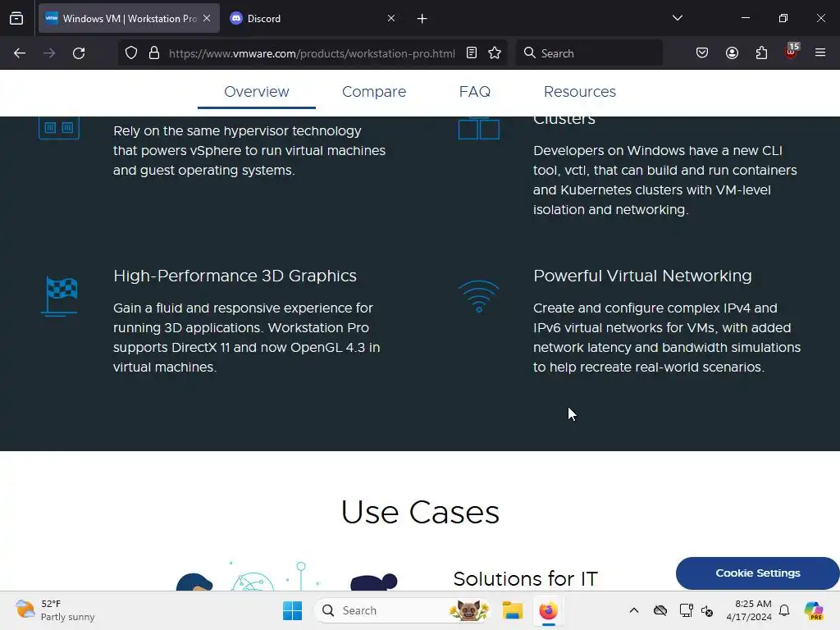Open the extensions puzzle icon

point(761,53)
